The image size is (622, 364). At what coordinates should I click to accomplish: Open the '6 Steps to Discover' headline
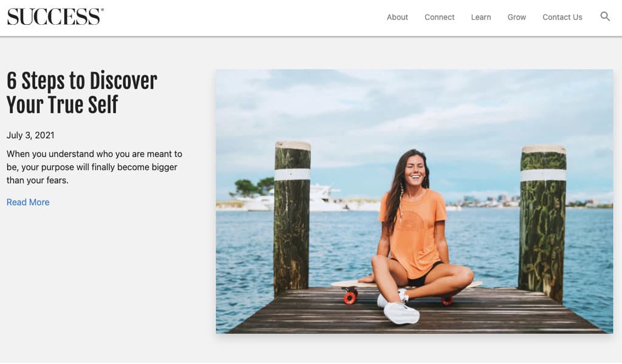[x=82, y=93]
